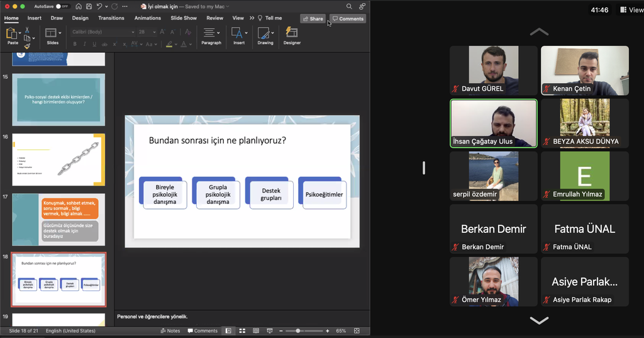The width and height of the screenshot is (644, 338).
Task: Click the English (United States) language indicator
Action: pos(70,330)
